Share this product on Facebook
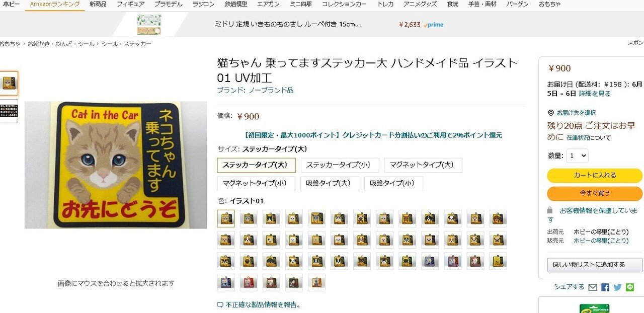The image size is (644, 313). pos(605,287)
